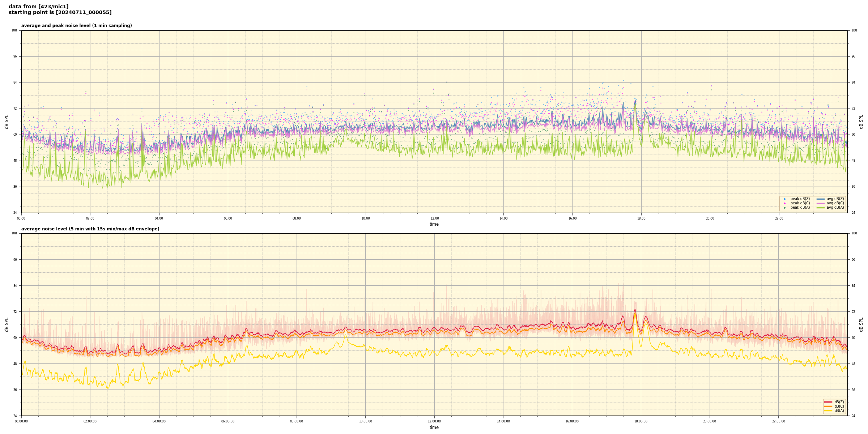Viewport: 868px width, 434px height.
Task: Select the avg dB(A) legend line swatch
Action: [x=821, y=208]
